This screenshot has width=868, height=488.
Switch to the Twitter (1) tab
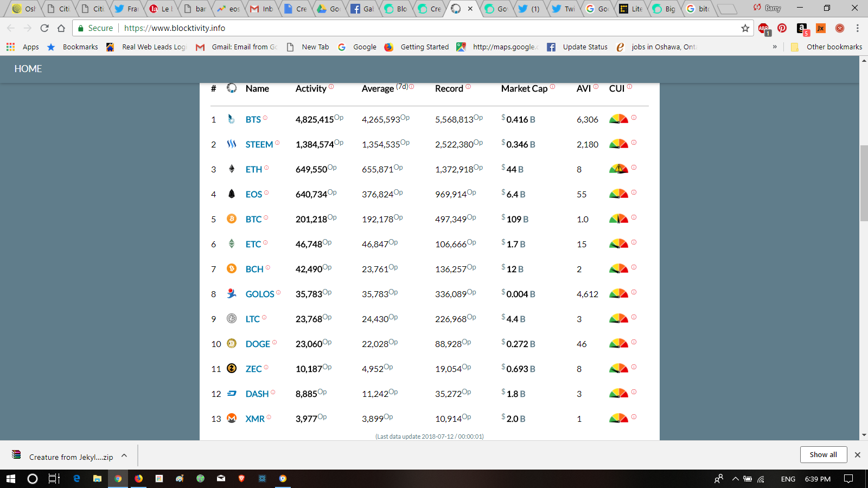pos(528,9)
